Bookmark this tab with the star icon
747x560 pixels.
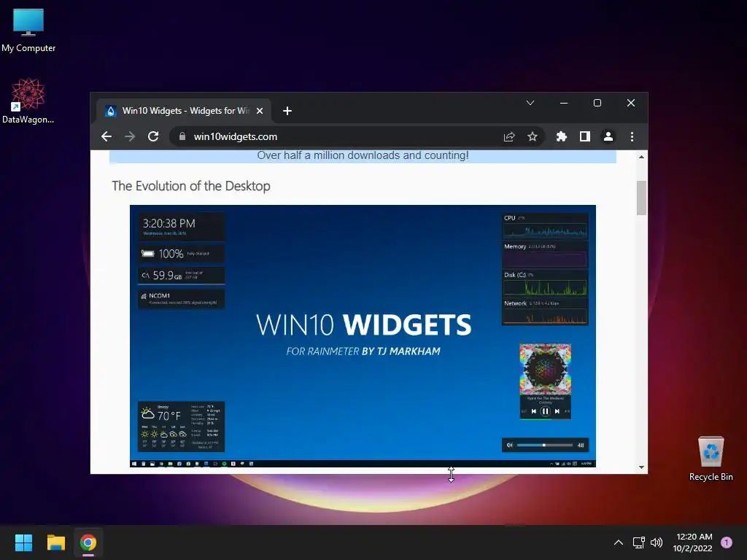(532, 136)
